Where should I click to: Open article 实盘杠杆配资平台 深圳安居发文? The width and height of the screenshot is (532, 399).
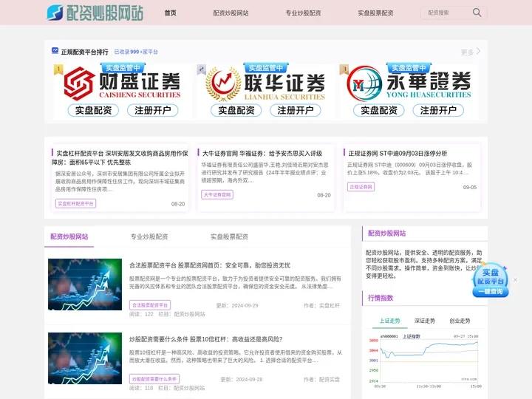point(120,158)
